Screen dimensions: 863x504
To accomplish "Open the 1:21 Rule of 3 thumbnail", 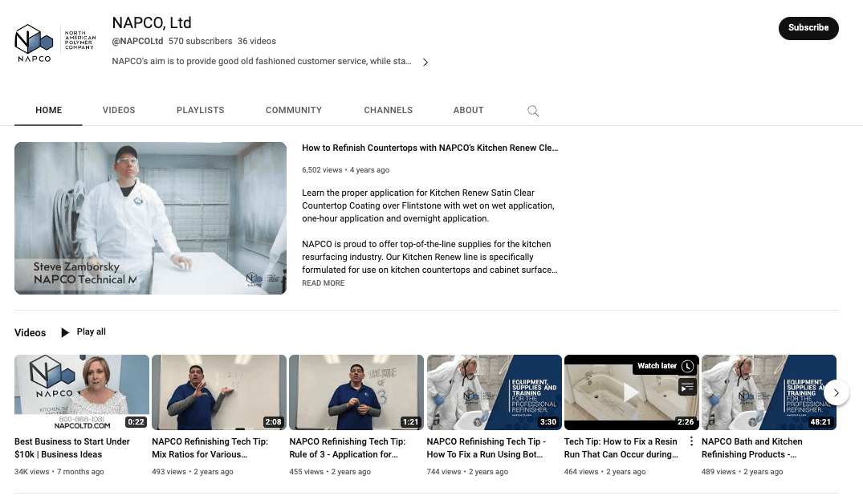I will (x=356, y=392).
